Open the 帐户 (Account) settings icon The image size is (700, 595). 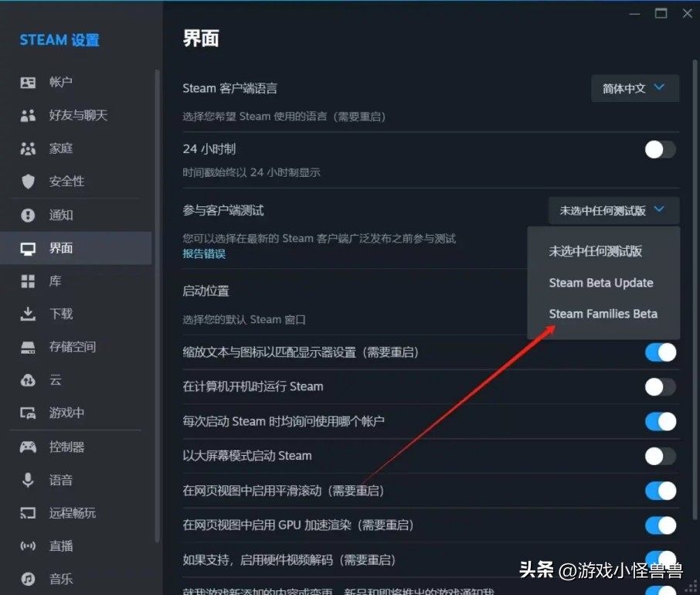coord(27,82)
